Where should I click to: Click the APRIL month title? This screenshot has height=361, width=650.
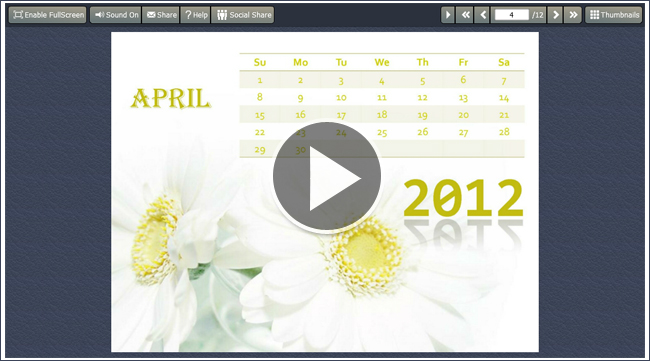[171, 99]
